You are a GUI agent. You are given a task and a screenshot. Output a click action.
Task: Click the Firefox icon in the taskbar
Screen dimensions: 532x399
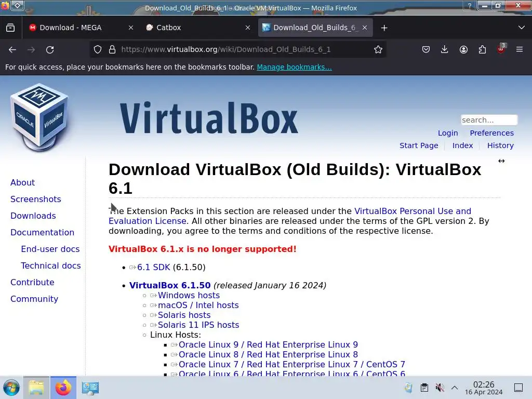pos(63,388)
